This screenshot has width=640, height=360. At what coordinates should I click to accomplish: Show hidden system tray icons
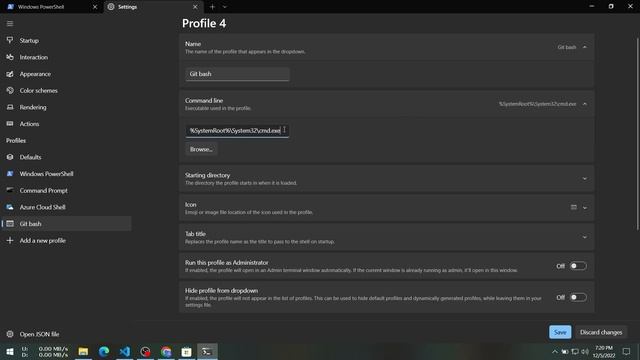pos(555,351)
